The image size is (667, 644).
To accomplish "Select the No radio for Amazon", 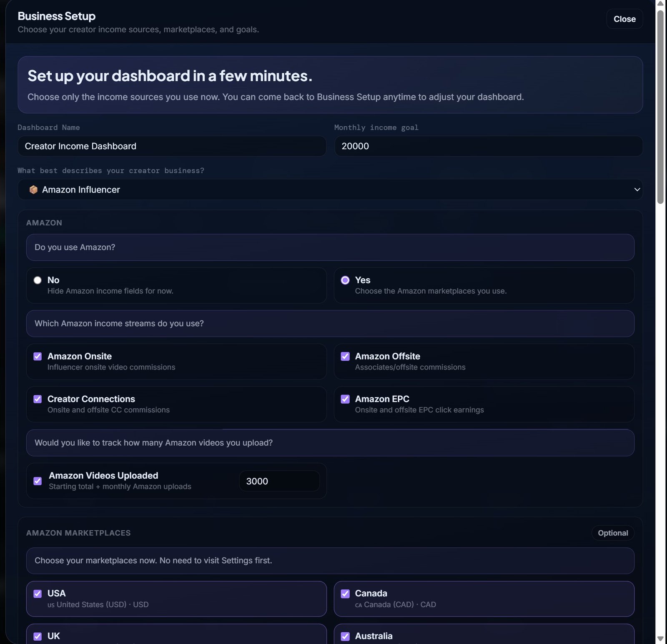I will click(x=38, y=280).
